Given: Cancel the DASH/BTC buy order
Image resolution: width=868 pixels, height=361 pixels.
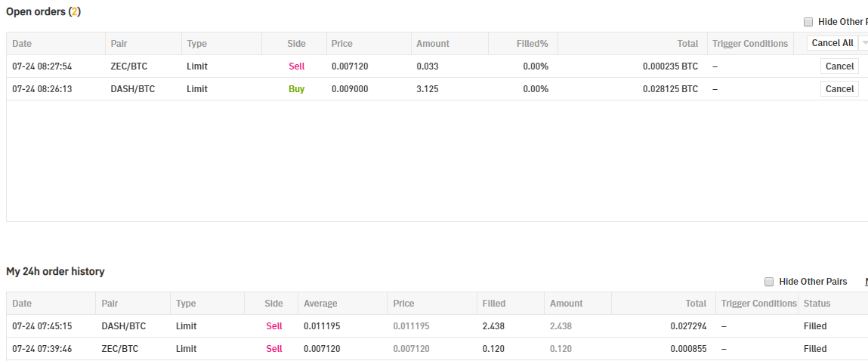Looking at the screenshot, I should [839, 89].
